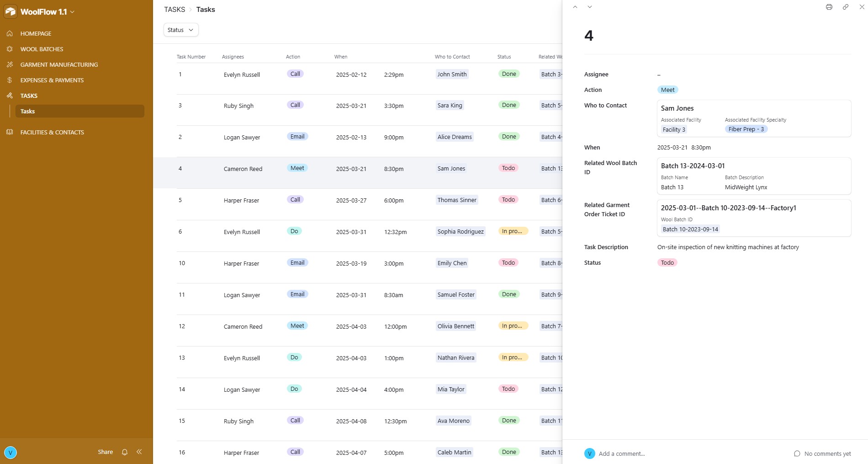The height and width of the screenshot is (464, 868).
Task: Click the Share button
Action: click(x=105, y=452)
